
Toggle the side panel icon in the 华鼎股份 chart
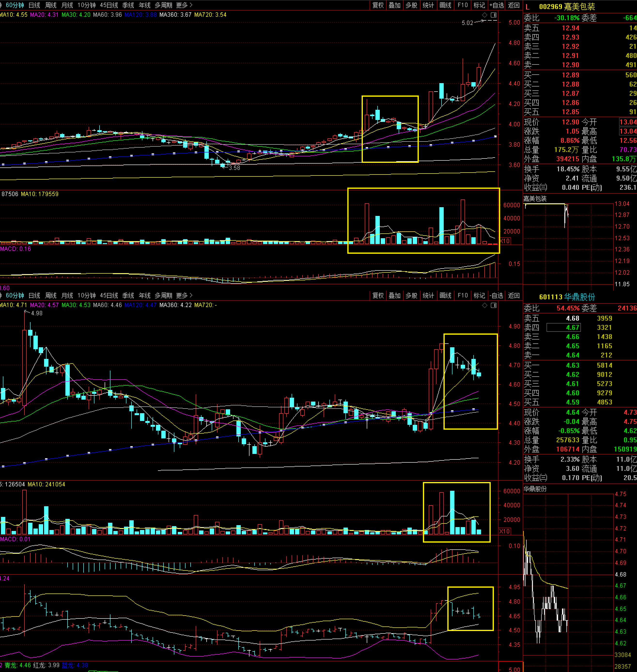(x=493, y=305)
